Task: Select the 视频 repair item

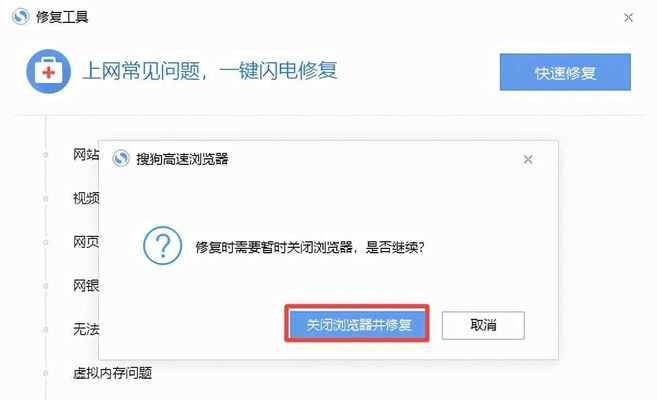Action: point(86,198)
